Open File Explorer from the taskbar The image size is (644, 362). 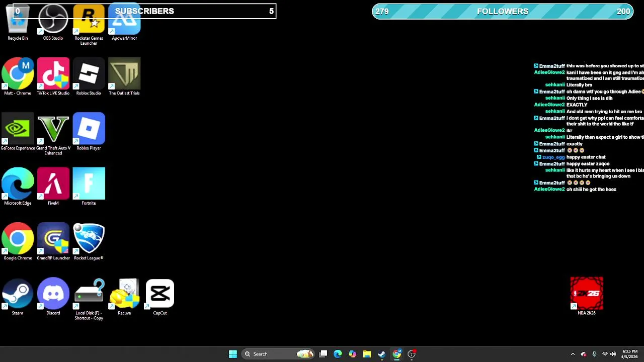[367, 354]
